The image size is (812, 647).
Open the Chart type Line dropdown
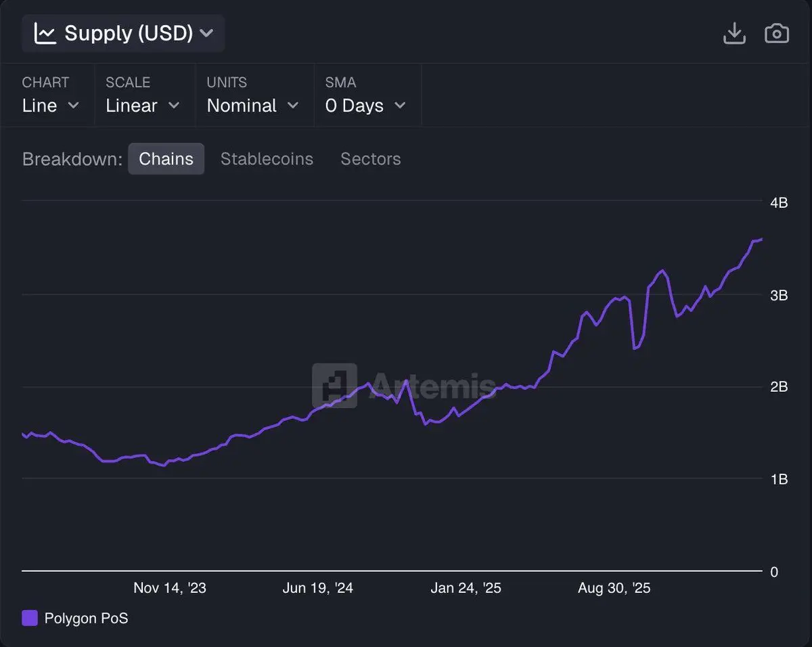pos(51,106)
